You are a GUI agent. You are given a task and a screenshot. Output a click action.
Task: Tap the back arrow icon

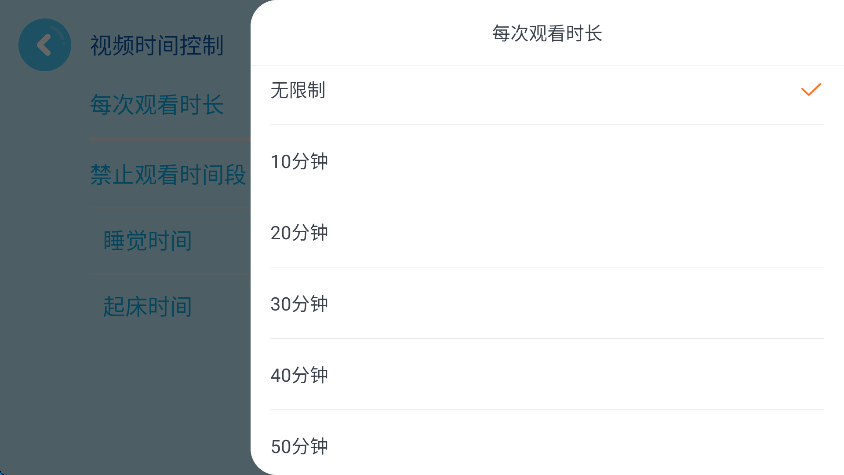pyautogui.click(x=44, y=45)
